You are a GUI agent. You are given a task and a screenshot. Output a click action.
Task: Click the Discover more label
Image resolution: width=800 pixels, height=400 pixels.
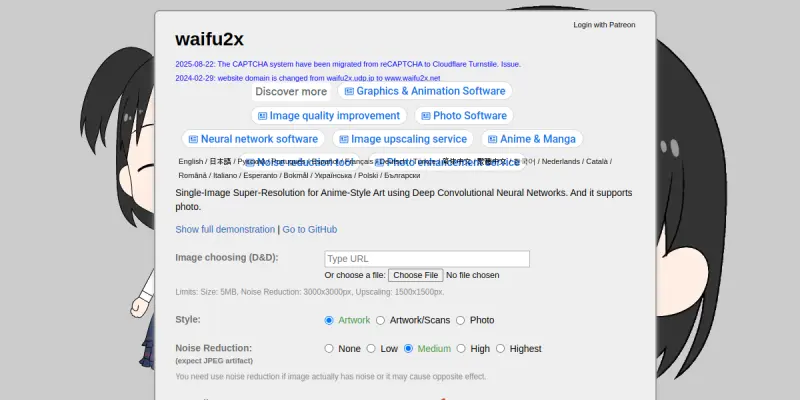(x=291, y=92)
